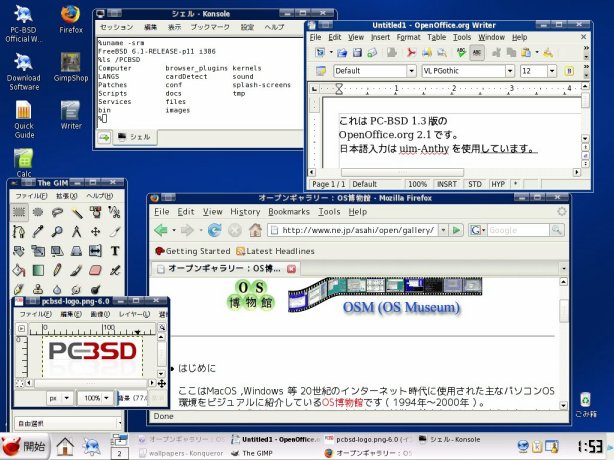This screenshot has height=460, width=614.
Task: Click the Google search box in Firefox
Action: pos(518,230)
